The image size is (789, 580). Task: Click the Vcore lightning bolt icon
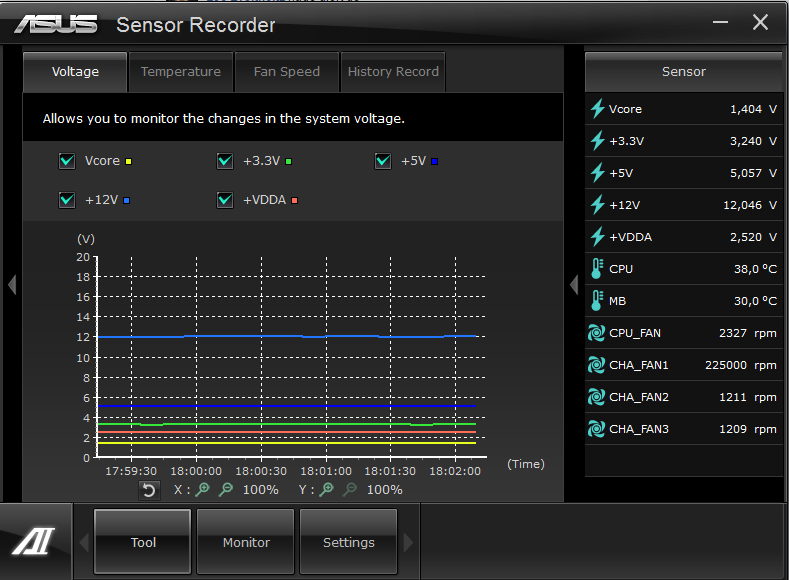click(x=597, y=109)
